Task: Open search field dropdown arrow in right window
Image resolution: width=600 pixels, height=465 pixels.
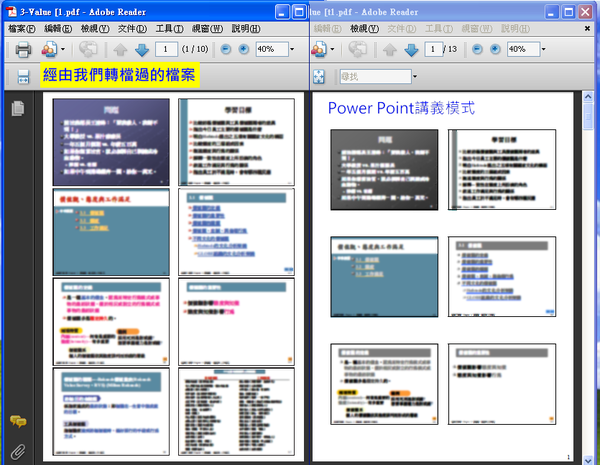Action: pos(415,77)
